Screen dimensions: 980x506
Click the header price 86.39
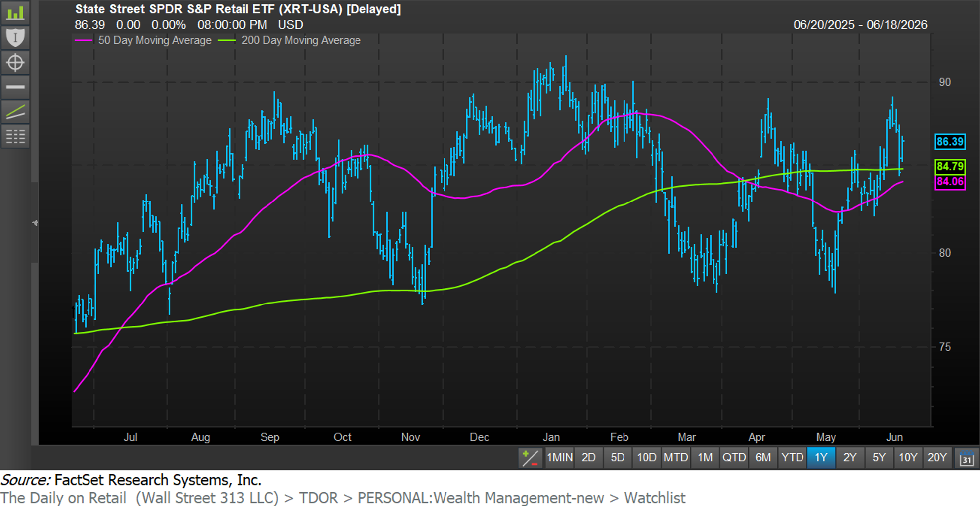click(90, 25)
